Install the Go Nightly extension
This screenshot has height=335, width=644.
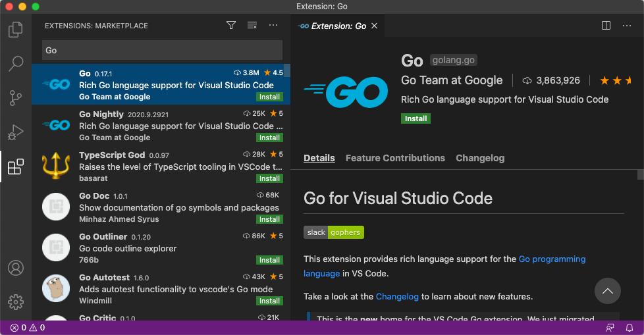(269, 138)
